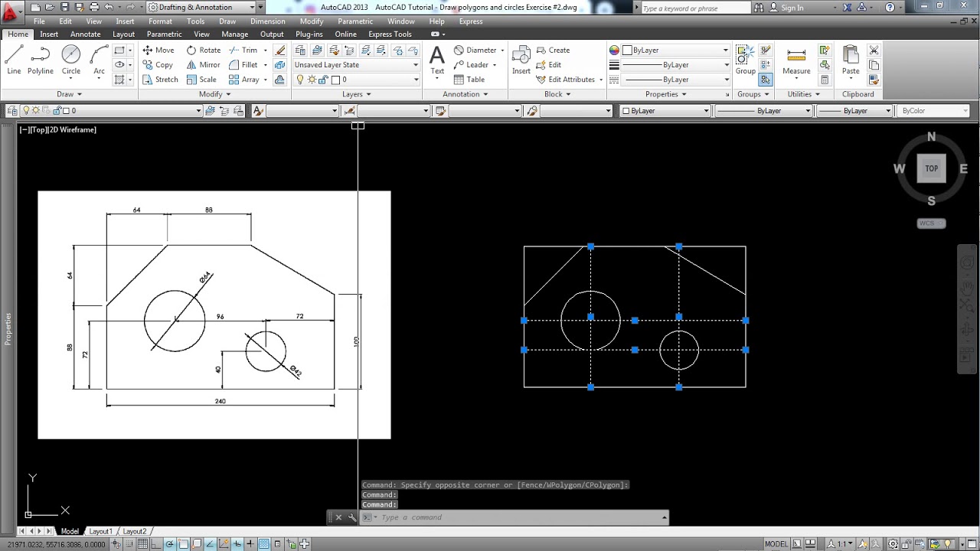This screenshot has width=980, height=551.
Task: Switch to the Insert ribbon tab
Action: [49, 34]
